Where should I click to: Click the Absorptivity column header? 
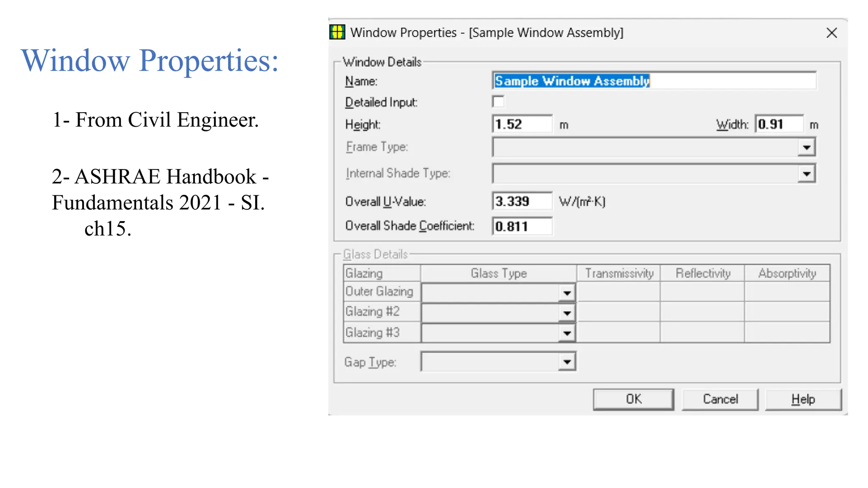(x=787, y=273)
